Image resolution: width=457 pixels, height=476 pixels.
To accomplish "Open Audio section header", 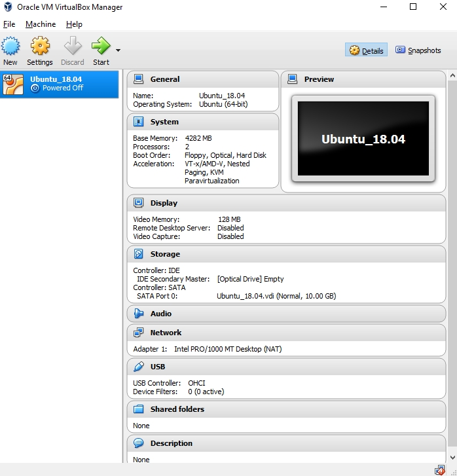I will [x=161, y=314].
